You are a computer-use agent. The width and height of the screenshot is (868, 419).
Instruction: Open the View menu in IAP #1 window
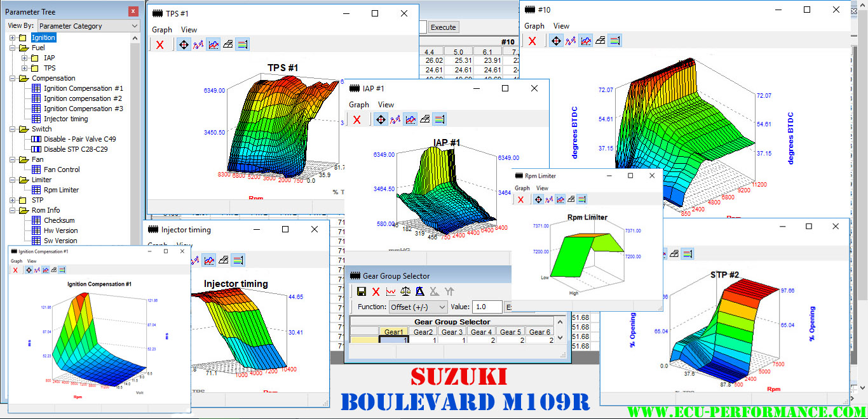(x=386, y=105)
